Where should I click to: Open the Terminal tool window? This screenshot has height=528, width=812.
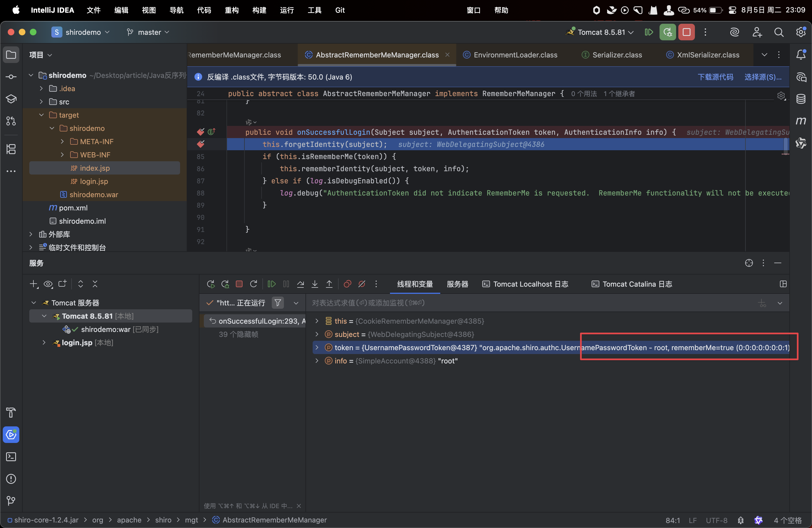point(11,456)
